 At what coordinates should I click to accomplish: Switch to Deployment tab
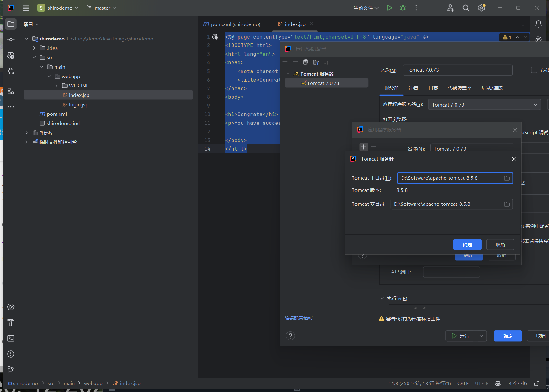pos(413,88)
